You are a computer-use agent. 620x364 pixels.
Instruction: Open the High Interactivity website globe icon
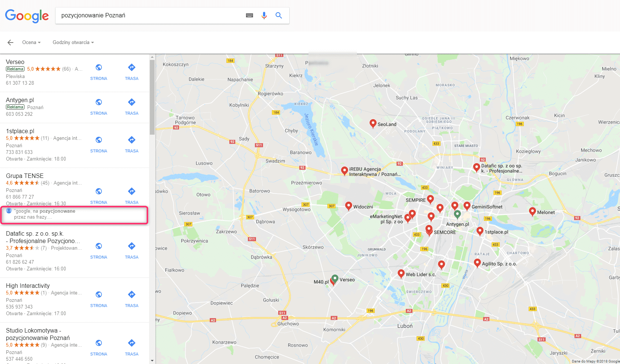(99, 294)
